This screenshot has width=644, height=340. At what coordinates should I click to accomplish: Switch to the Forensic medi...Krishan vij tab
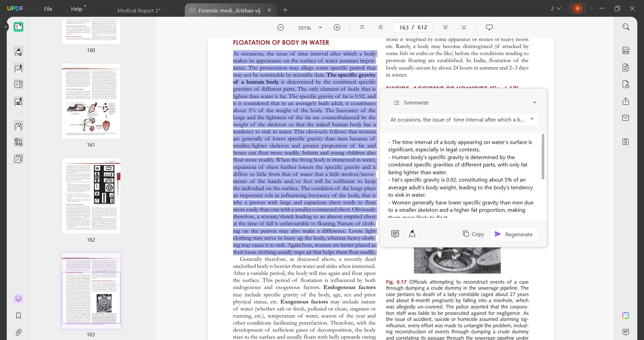[229, 10]
